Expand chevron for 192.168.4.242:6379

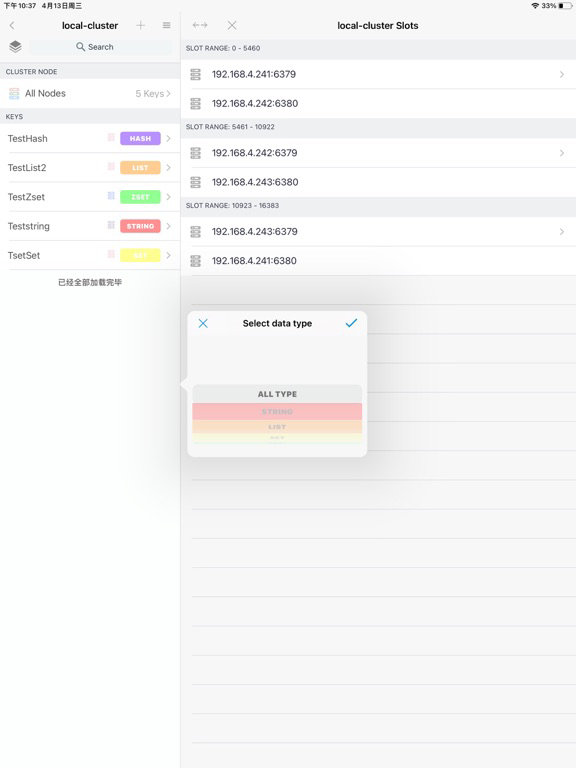coord(562,153)
